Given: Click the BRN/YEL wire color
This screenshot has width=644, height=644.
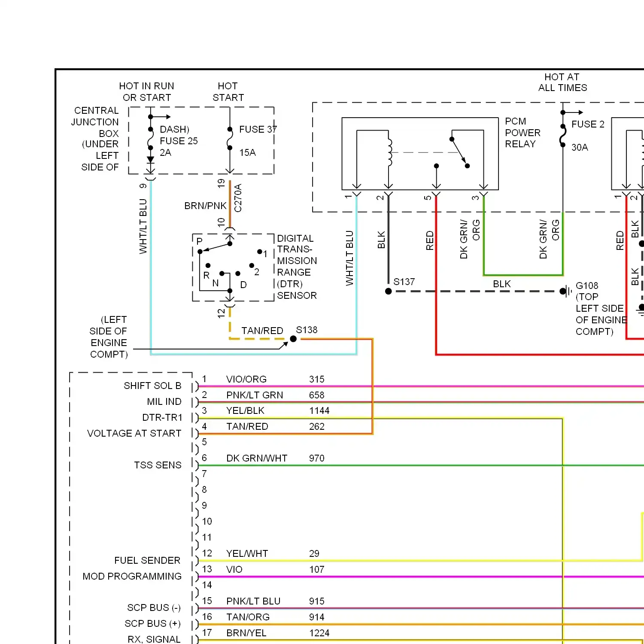Looking at the screenshot, I should click(x=246, y=633).
